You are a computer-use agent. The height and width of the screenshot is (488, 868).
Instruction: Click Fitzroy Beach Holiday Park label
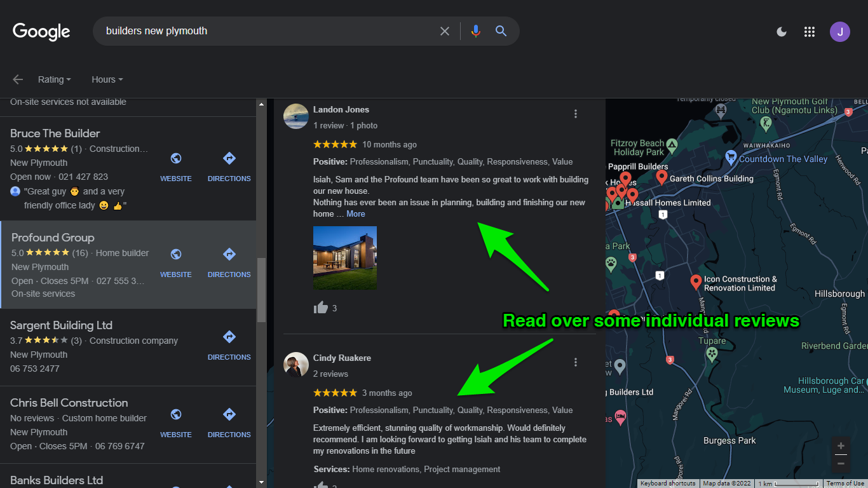[x=637, y=147]
